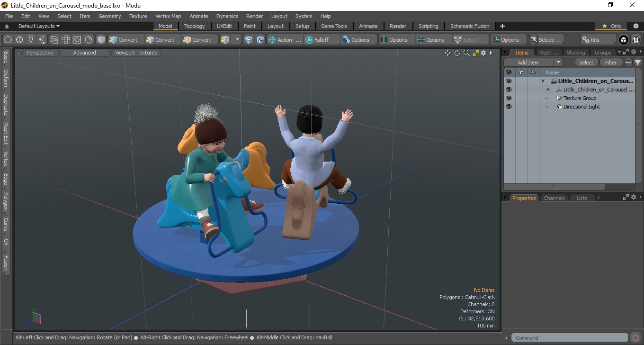Screen dimensions: 644x345
Task: Open Properties panel options arrow
Action: (x=640, y=198)
